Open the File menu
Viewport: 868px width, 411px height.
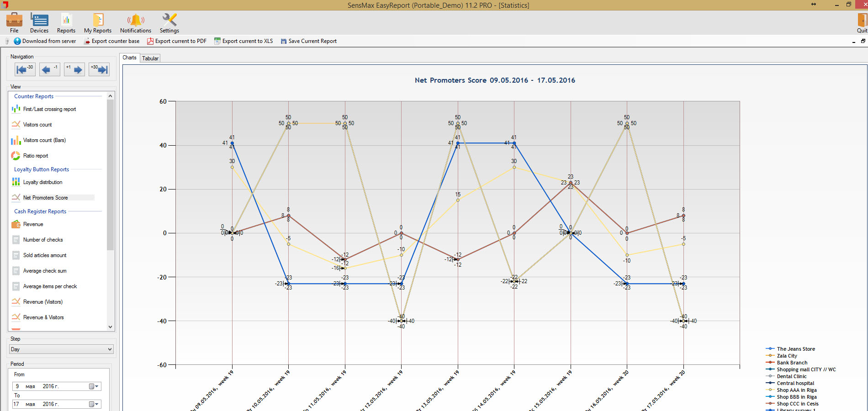pos(14,23)
